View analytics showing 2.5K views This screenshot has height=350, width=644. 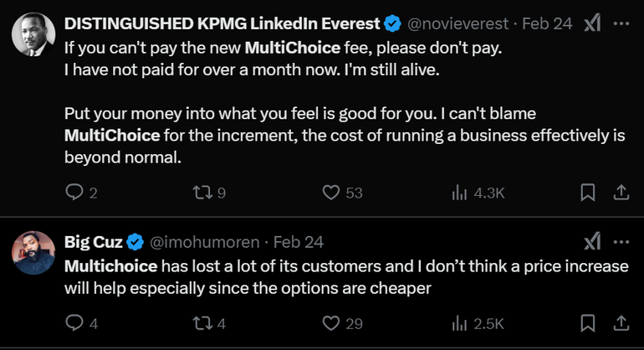[x=459, y=322]
